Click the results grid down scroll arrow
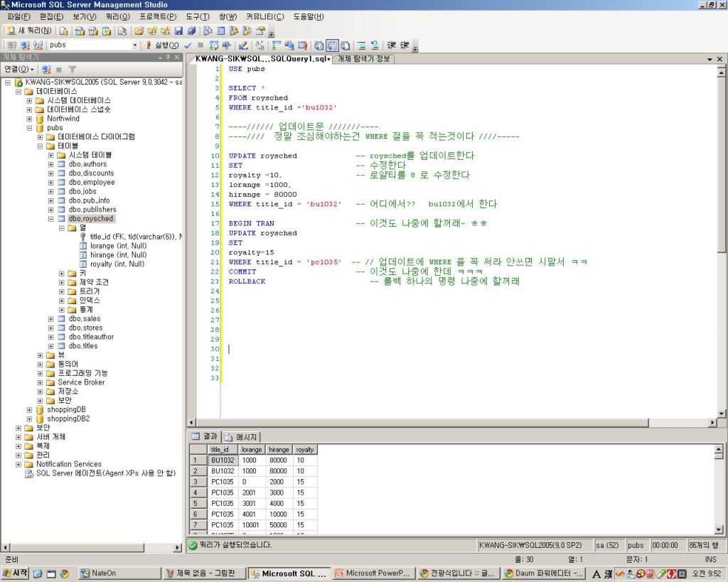This screenshot has height=582, width=728. coord(719,529)
